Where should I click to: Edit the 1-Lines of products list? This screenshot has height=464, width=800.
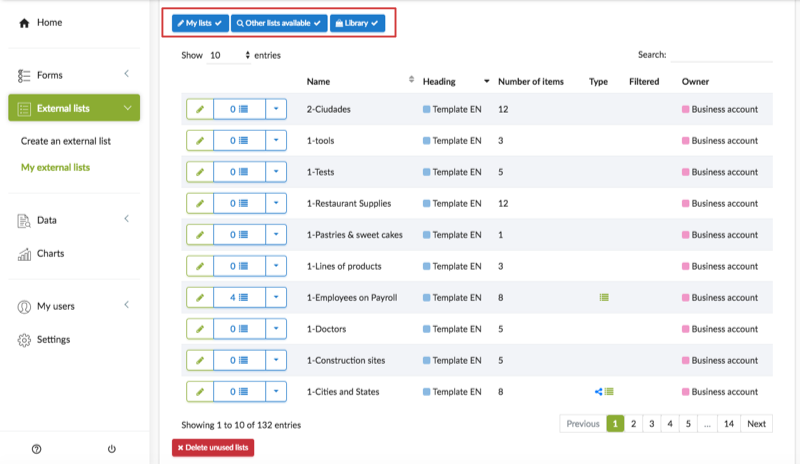[x=200, y=266]
